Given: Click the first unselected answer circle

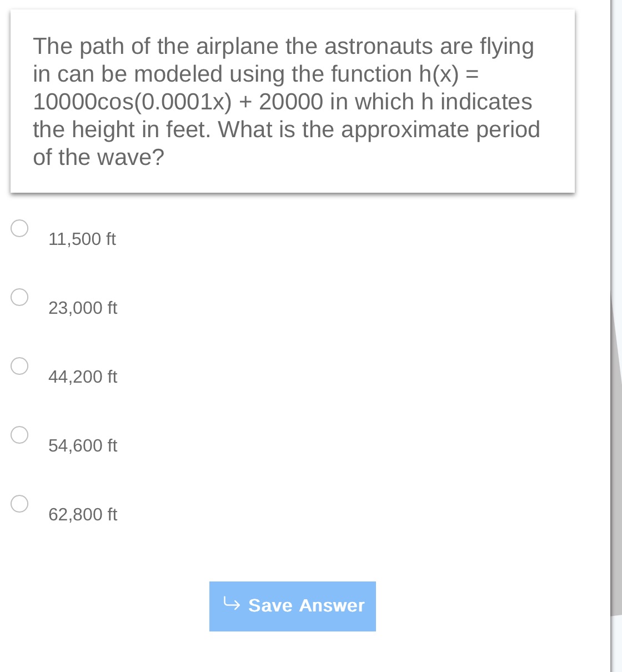Looking at the screenshot, I should [19, 227].
